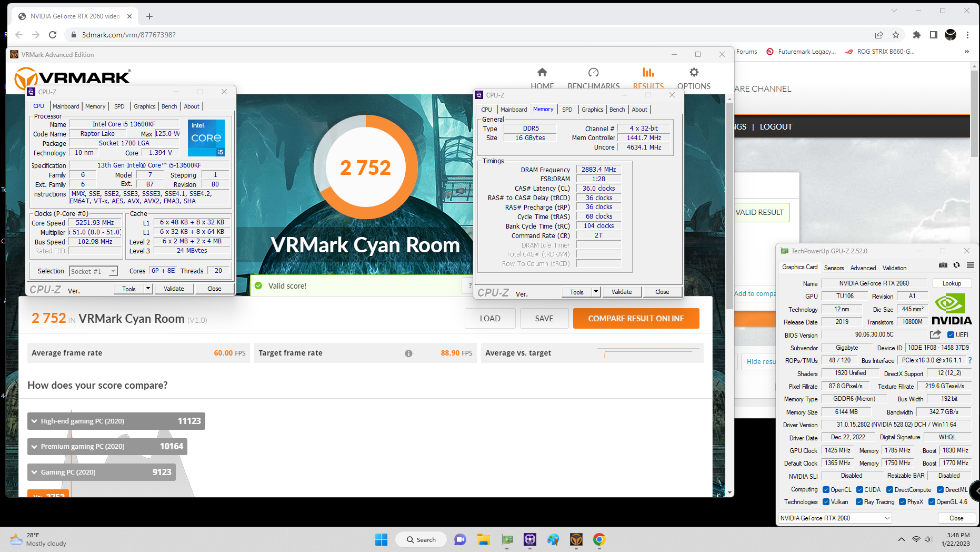Open the Chat app on the taskbar
The height and width of the screenshot is (552, 980).
460,539
